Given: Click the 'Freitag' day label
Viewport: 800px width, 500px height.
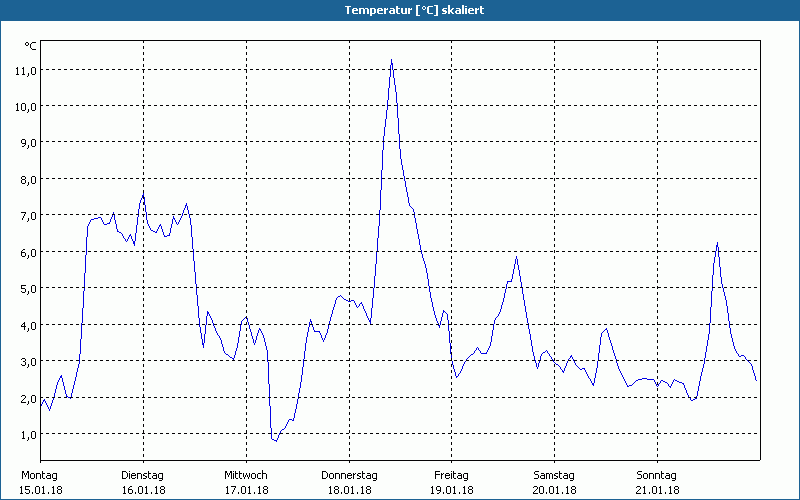Looking at the screenshot, I should 451,475.
